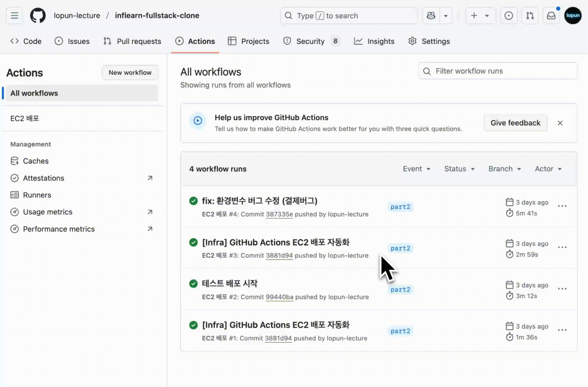Open the '테스트 배포 시작' run

point(230,284)
